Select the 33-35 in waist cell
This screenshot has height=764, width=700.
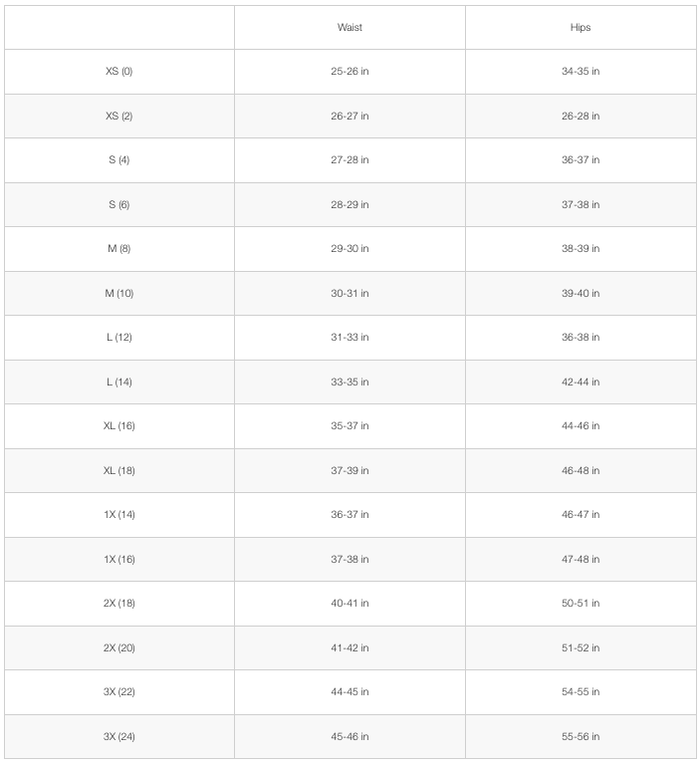[350, 382]
